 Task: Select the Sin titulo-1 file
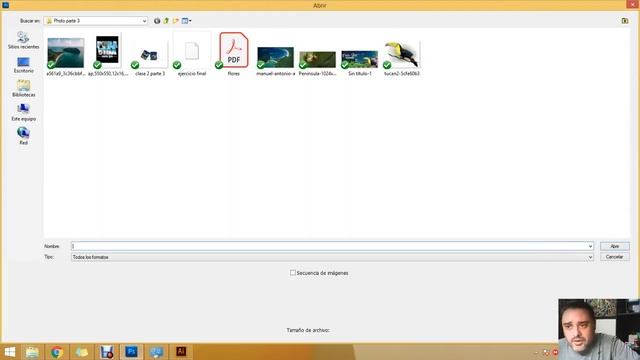click(360, 59)
